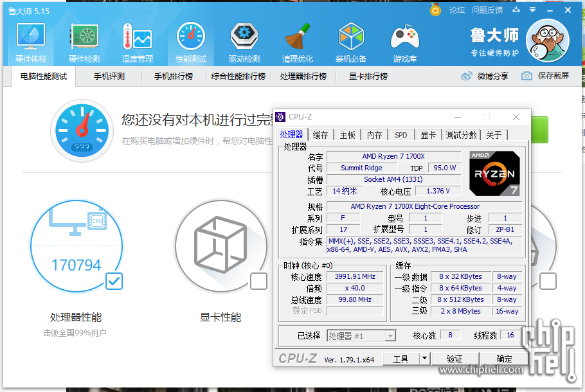Click the 确定 button in CPU-Z

[505, 359]
